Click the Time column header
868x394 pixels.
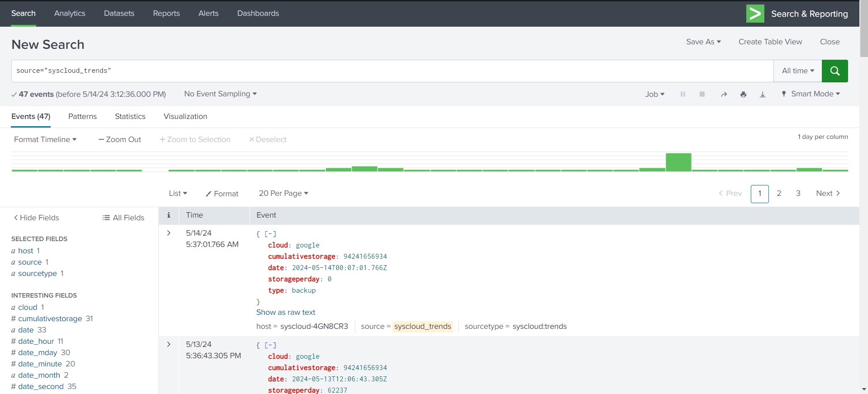(x=195, y=215)
